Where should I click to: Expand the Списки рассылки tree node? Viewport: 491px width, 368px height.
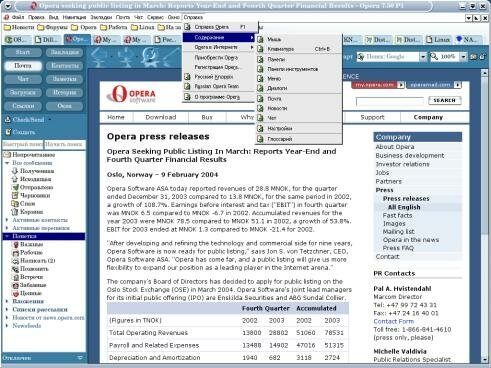(x=7, y=309)
